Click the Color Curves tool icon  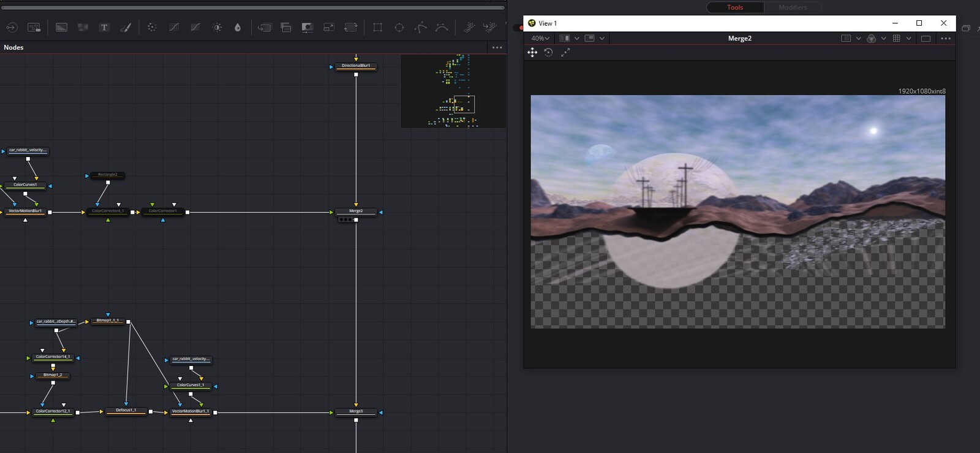(174, 28)
